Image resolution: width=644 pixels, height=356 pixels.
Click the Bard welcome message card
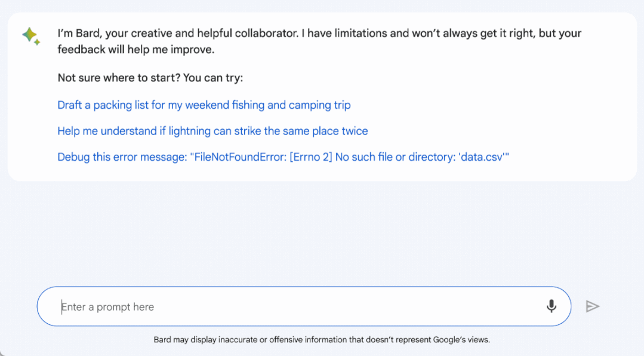(x=319, y=41)
